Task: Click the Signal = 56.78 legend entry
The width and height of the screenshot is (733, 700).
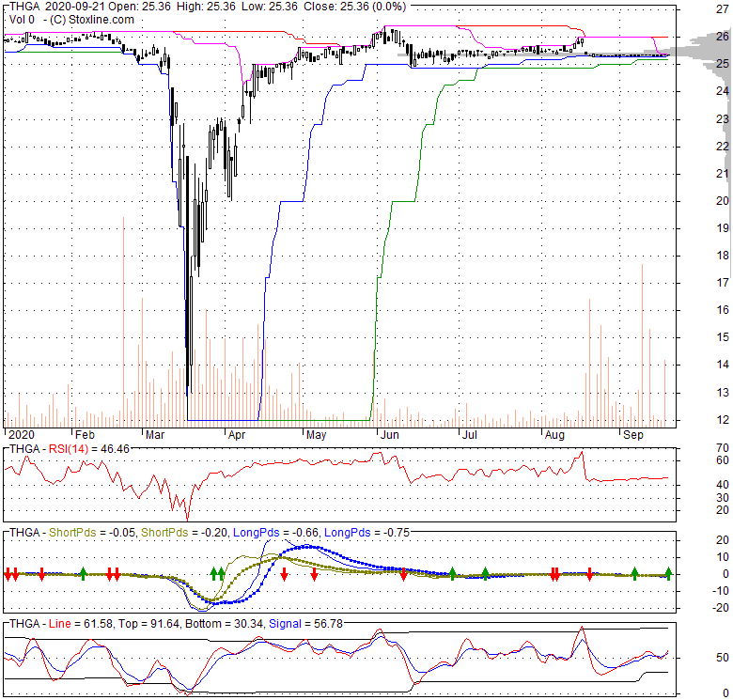Action: 305,624
